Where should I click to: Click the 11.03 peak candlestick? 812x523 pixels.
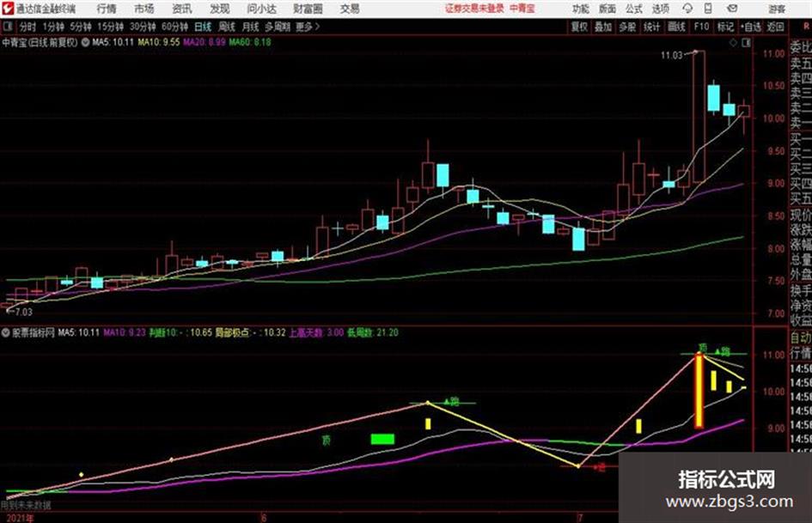coord(699,117)
